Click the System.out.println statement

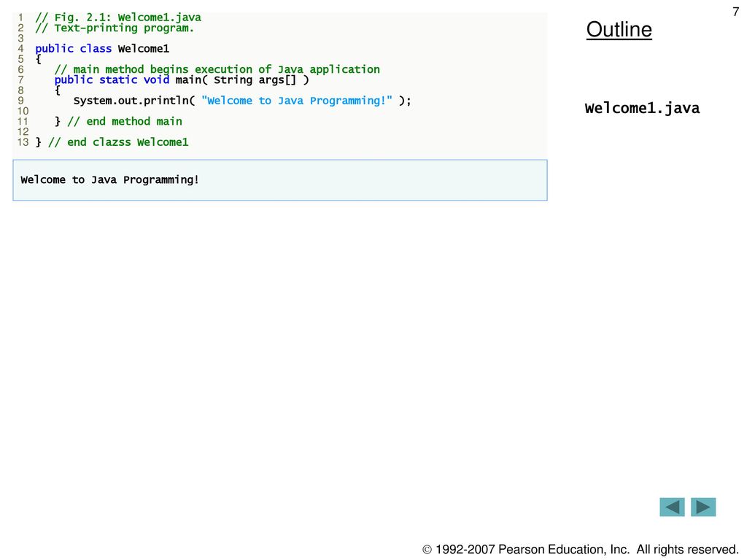[x=242, y=101]
